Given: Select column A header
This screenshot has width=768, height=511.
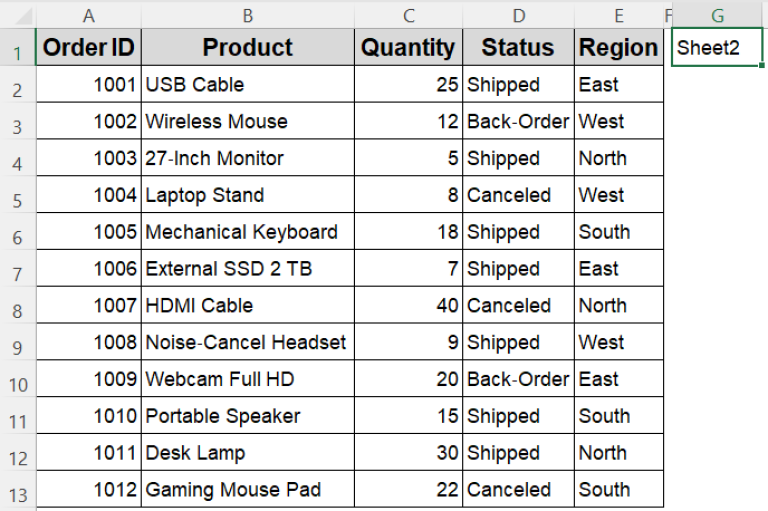Looking at the screenshot, I should [x=89, y=15].
